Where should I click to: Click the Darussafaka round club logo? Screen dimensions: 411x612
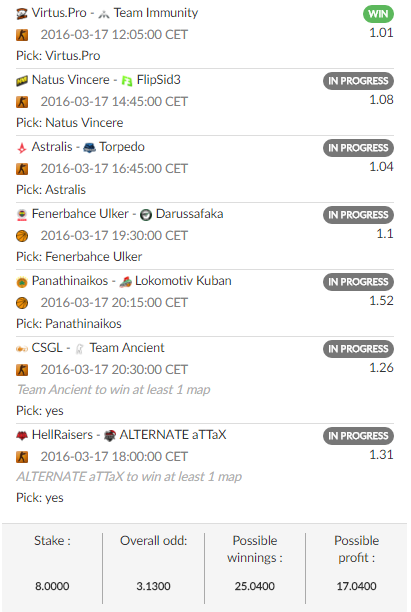point(146,215)
